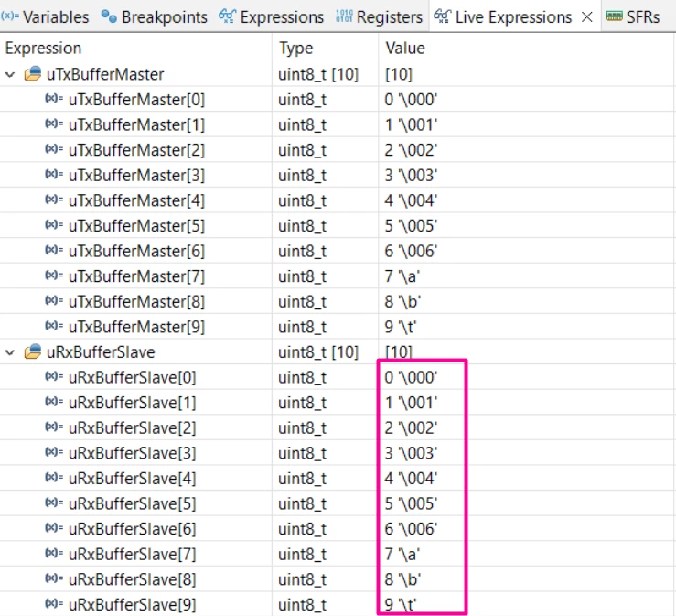Select the uTxBufferMaster row
The width and height of the screenshot is (676, 616).
pos(338,74)
